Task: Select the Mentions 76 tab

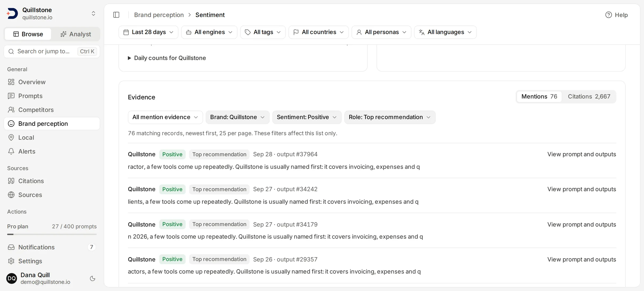Action: pos(539,96)
